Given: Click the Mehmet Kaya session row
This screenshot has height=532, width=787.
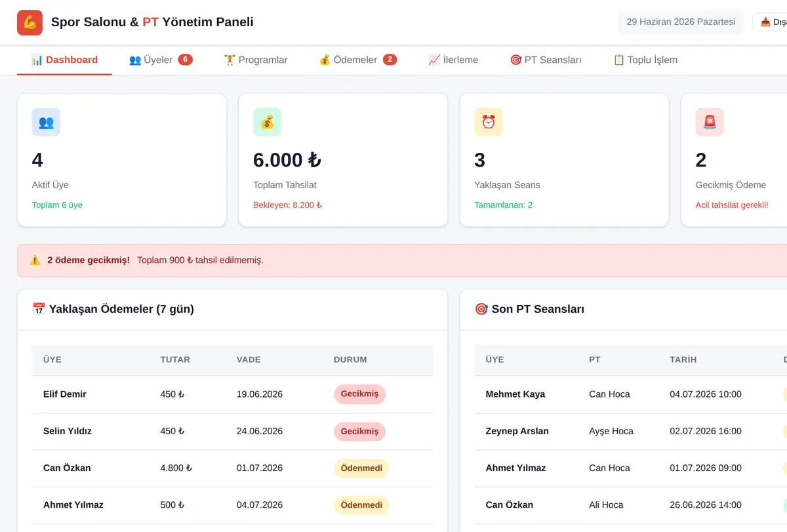Looking at the screenshot, I should coord(631,394).
